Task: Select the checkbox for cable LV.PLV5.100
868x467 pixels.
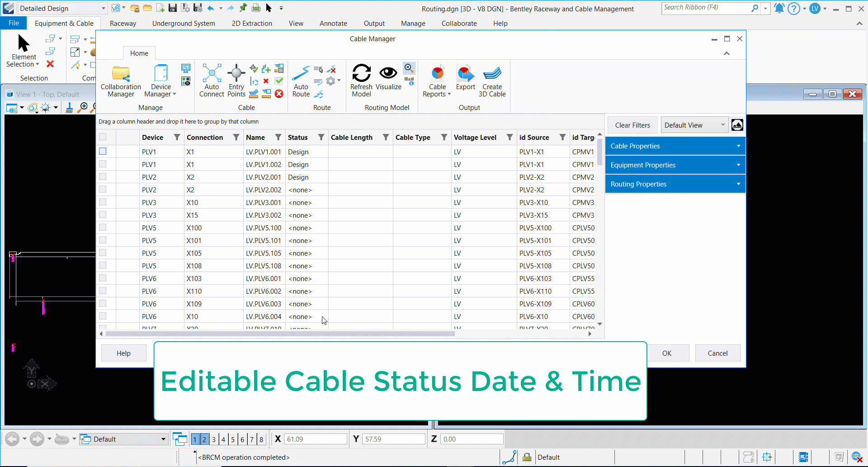Action: pyautogui.click(x=103, y=228)
